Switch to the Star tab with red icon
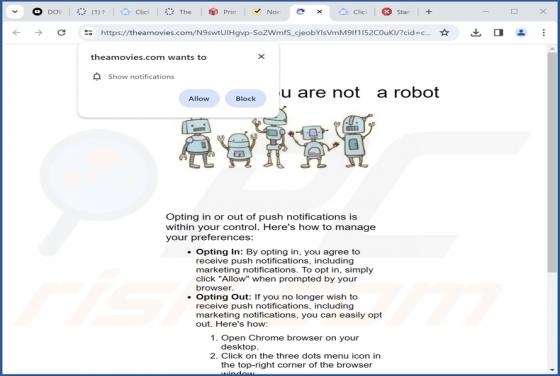 pos(396,12)
